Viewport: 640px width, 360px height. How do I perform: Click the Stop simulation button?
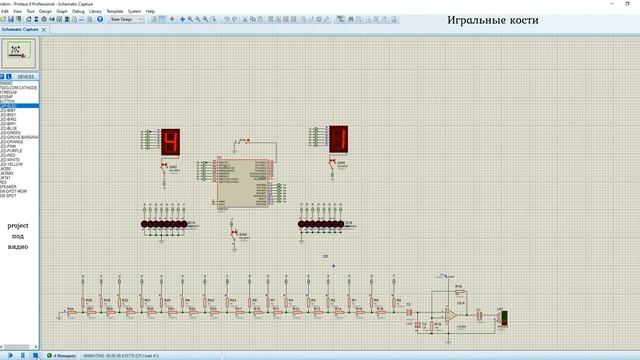click(36, 356)
